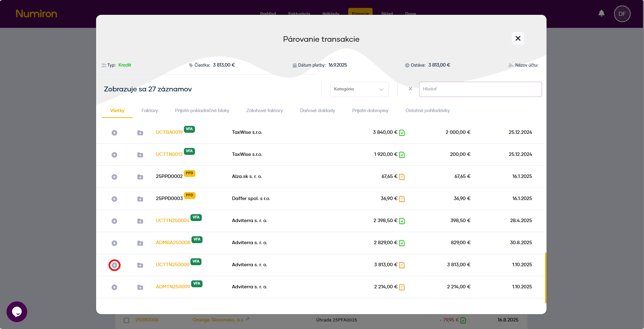The width and height of the screenshot is (644, 329).
Task: Open invoice link UCTTN250004
Action: 172,221
